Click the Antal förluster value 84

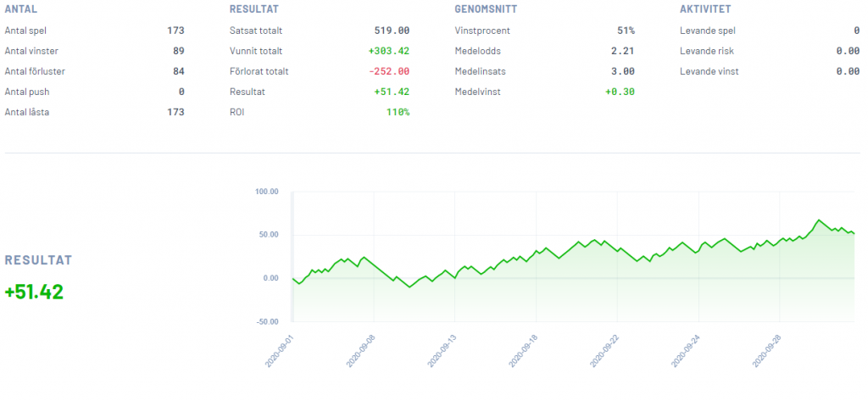[178, 71]
